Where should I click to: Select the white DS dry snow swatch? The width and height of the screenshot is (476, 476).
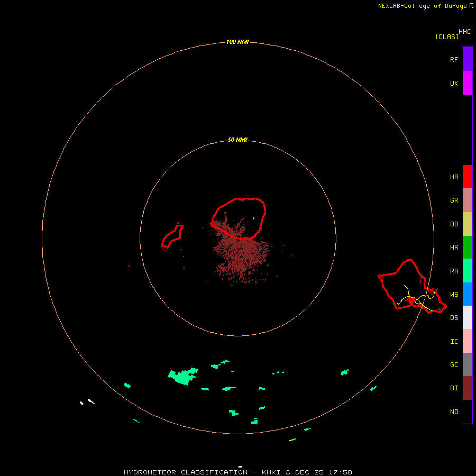[x=467, y=317]
